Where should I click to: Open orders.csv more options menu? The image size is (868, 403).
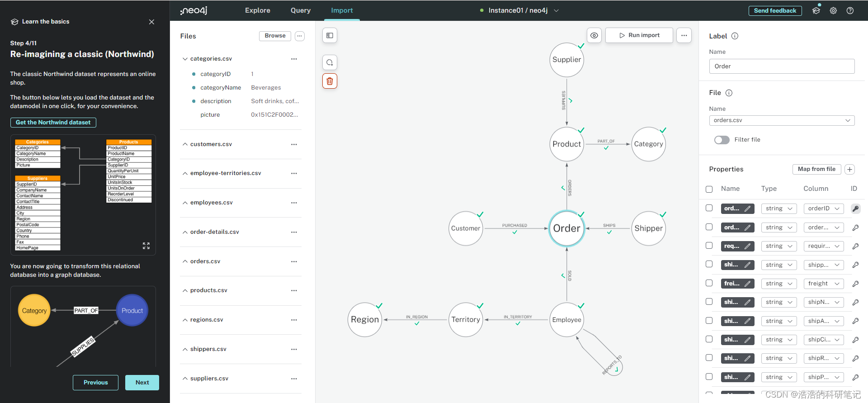click(294, 261)
